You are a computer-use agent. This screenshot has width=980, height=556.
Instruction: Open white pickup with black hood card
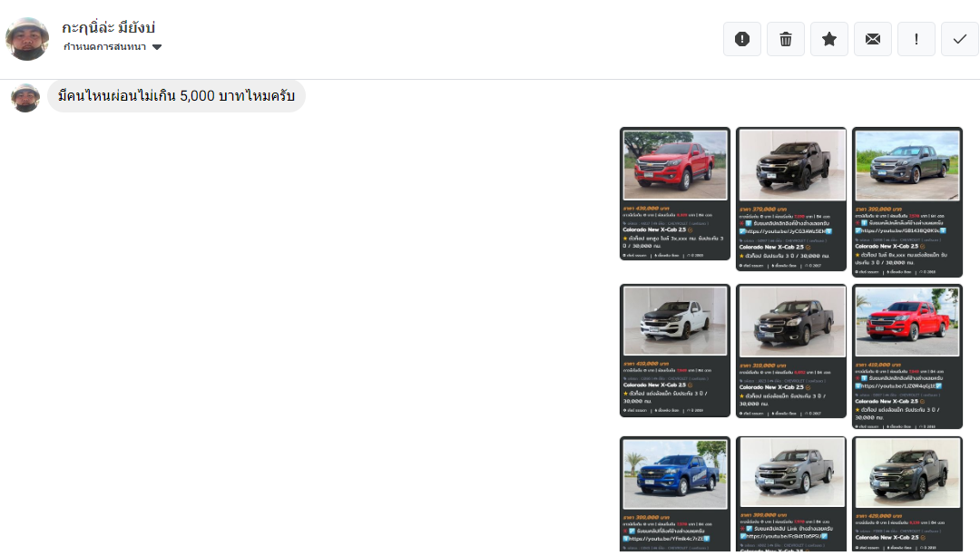click(x=675, y=350)
